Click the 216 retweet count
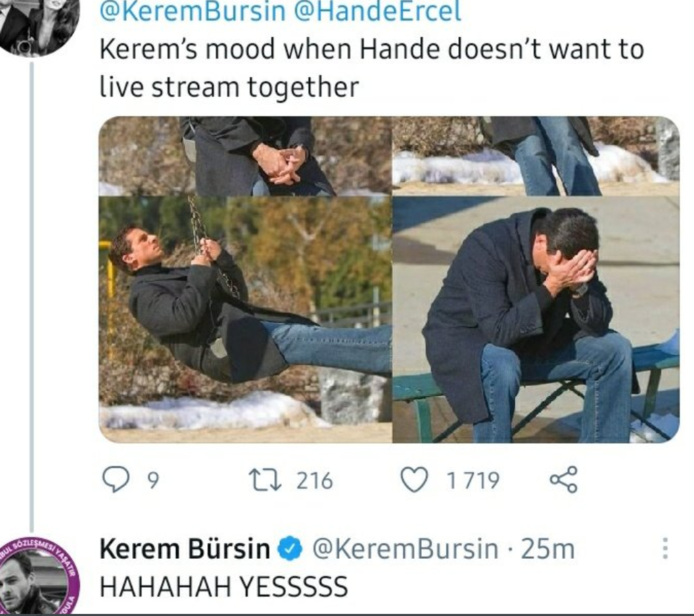 314,480
